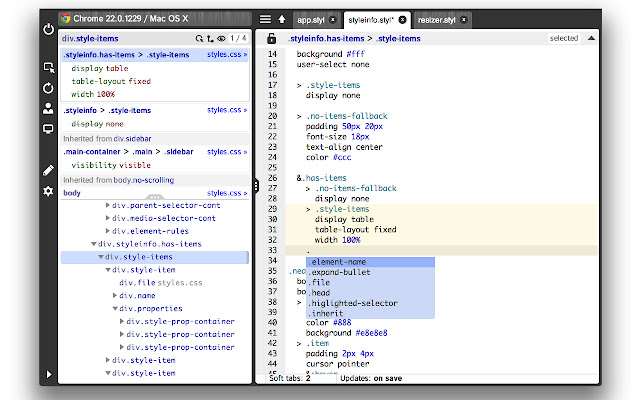Click the power icon in the left sidebar

[x=48, y=29]
